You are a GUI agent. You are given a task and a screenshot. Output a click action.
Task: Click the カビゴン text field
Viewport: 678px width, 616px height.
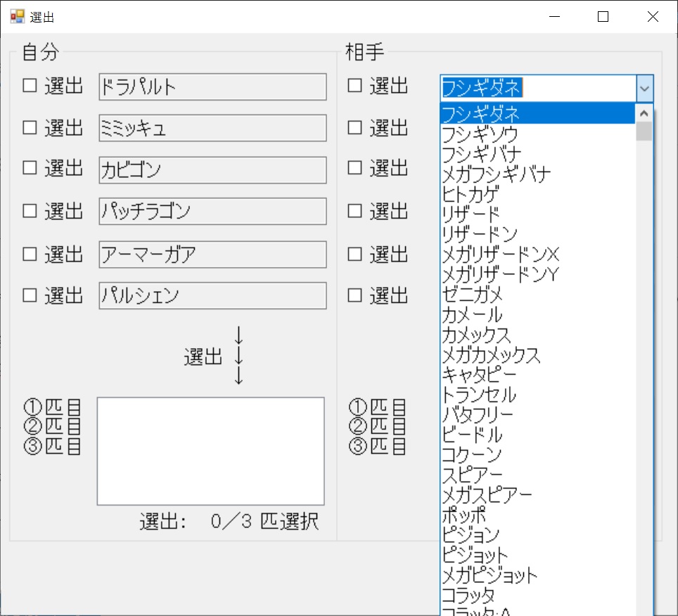212,170
